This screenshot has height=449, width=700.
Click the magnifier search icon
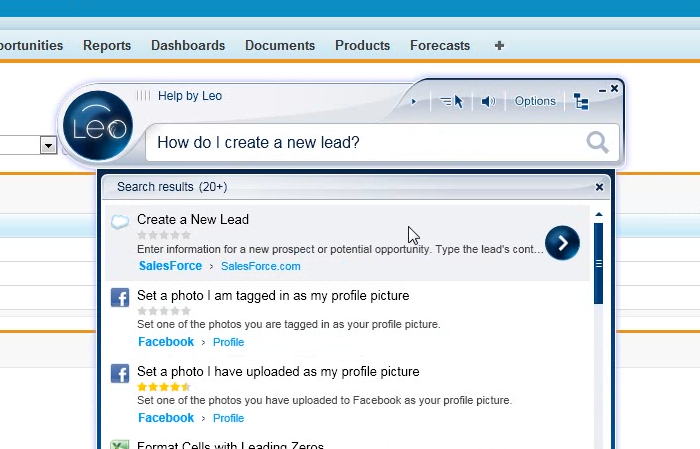pos(598,143)
